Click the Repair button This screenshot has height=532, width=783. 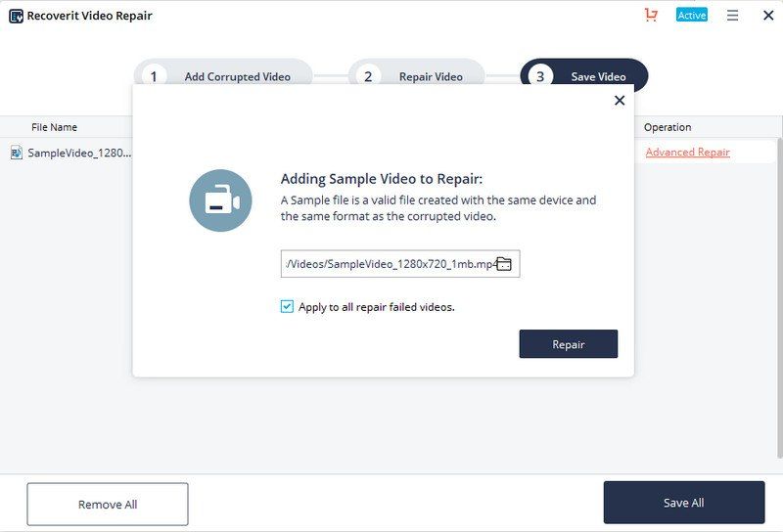[569, 344]
